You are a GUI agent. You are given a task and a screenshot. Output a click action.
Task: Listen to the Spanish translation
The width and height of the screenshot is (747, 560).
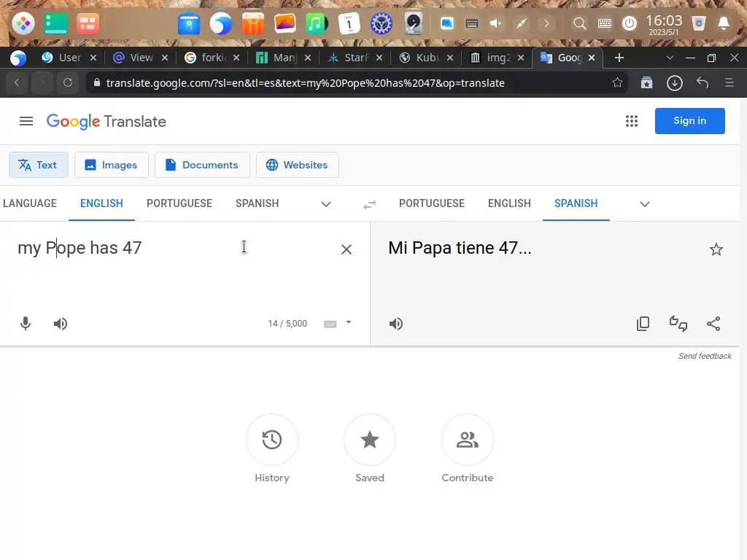pyautogui.click(x=396, y=324)
